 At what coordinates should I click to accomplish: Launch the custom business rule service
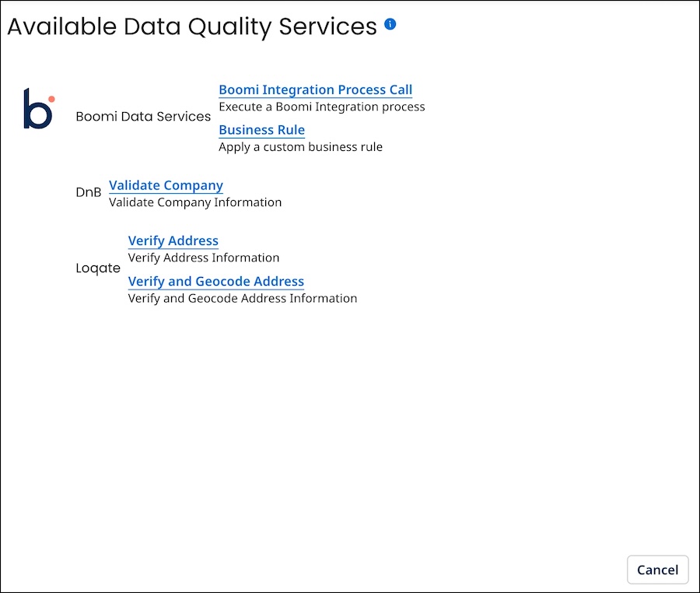261,130
